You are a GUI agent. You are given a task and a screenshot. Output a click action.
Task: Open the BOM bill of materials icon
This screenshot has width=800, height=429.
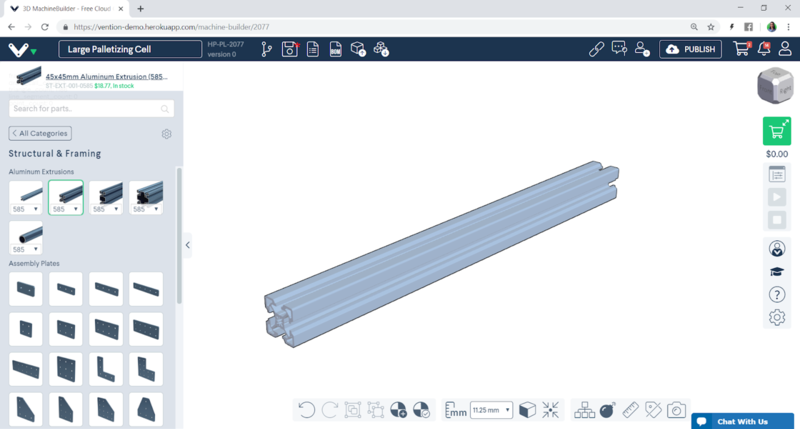point(335,49)
